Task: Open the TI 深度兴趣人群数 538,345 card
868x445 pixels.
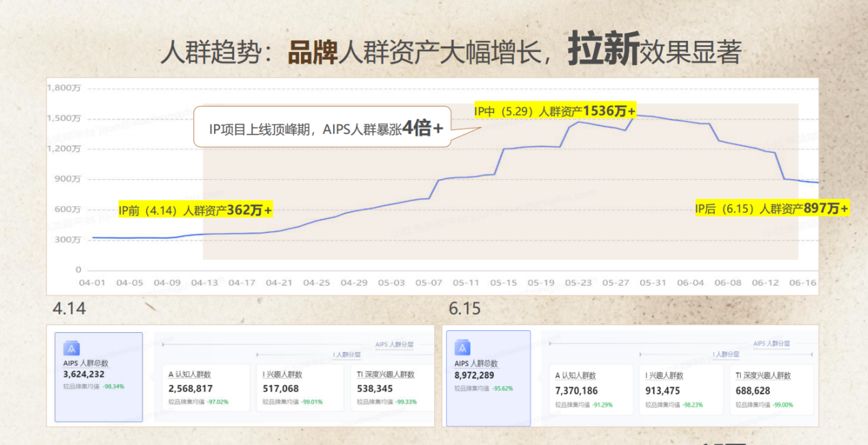Action: (391, 388)
